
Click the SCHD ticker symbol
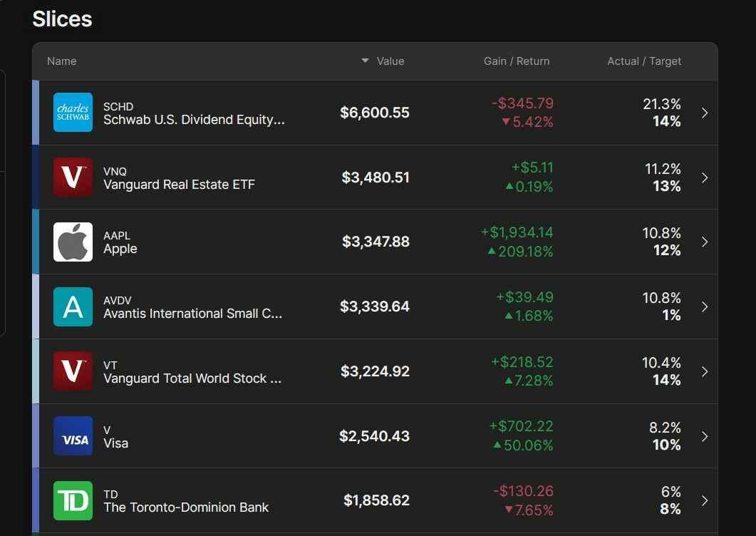tap(118, 107)
